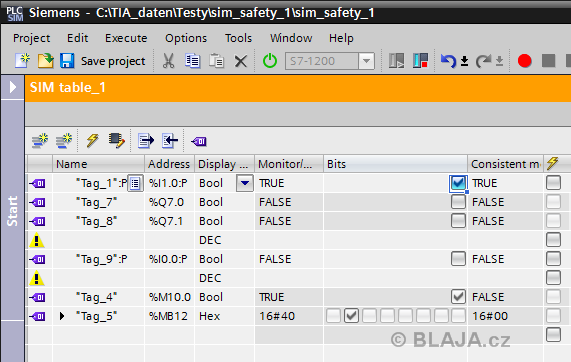Uncheck the checked bit of Tag_5

point(351,316)
